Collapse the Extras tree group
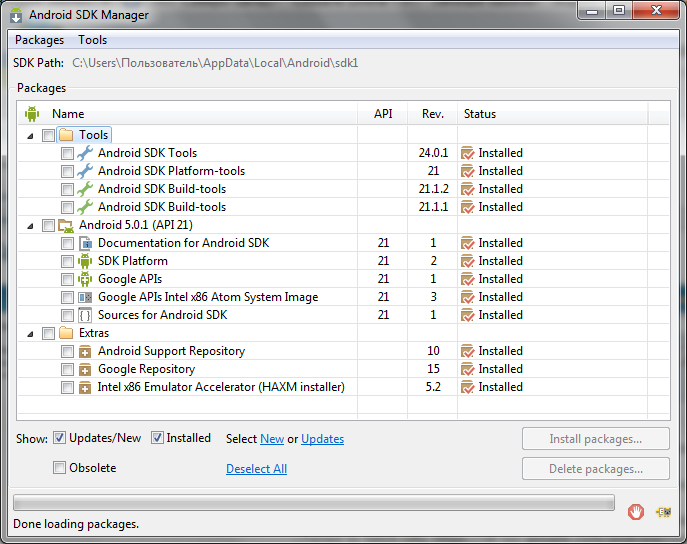The height and width of the screenshot is (544, 687). point(30,334)
